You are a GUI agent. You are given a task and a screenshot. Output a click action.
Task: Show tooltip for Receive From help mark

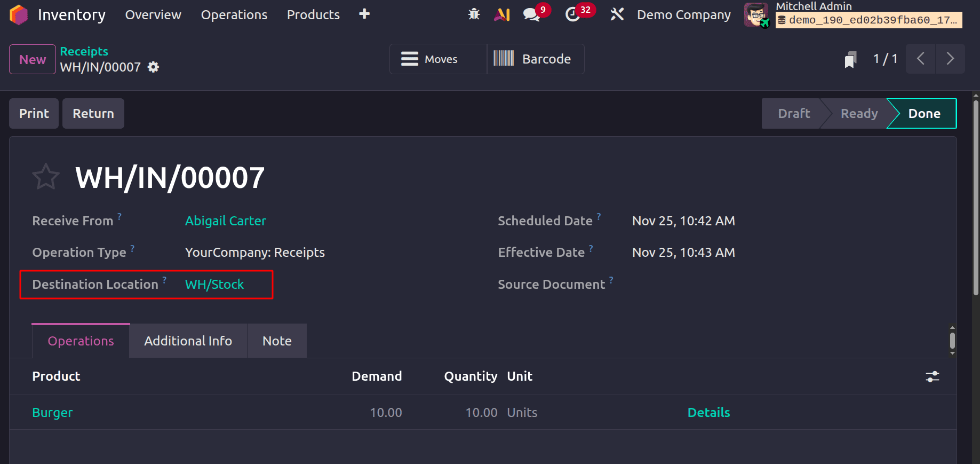[119, 216]
